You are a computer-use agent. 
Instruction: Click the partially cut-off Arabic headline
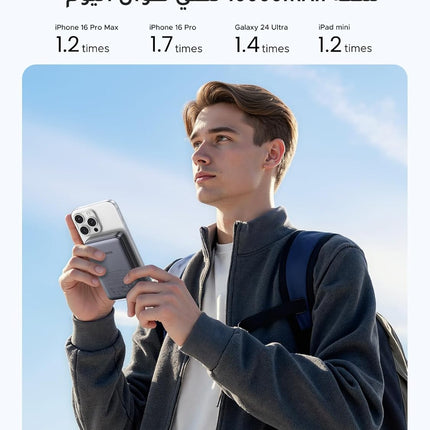tap(222, 4)
